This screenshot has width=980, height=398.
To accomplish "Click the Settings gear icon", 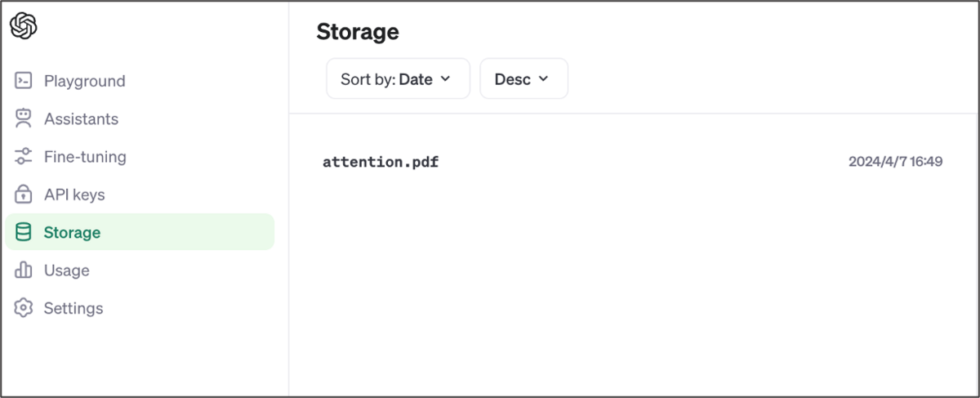I will pos(24,308).
